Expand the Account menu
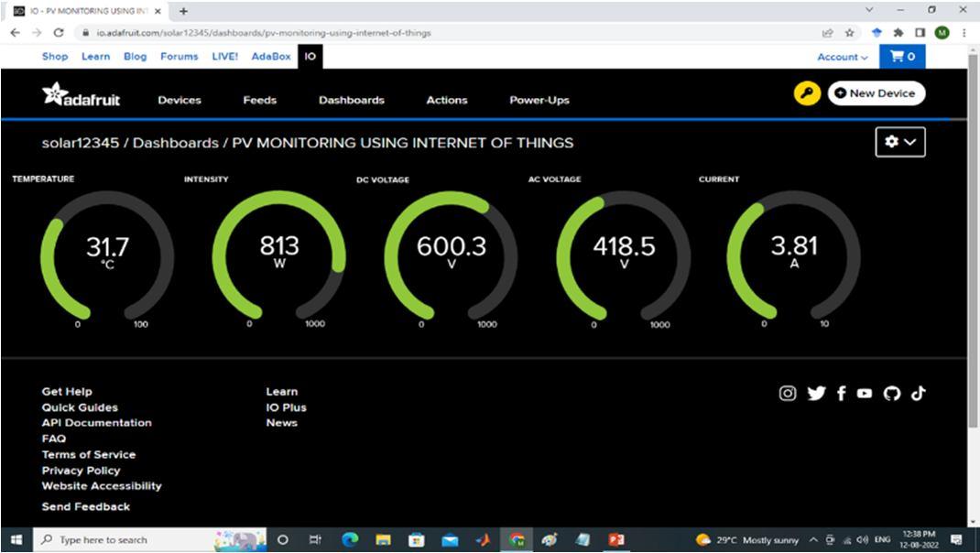This screenshot has height=553, width=980. click(x=843, y=57)
